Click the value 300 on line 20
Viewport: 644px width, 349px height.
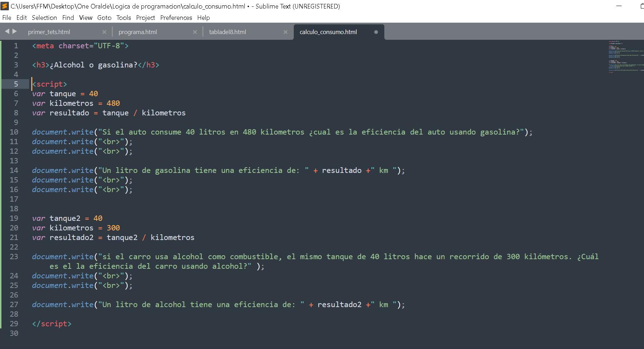pyautogui.click(x=113, y=228)
